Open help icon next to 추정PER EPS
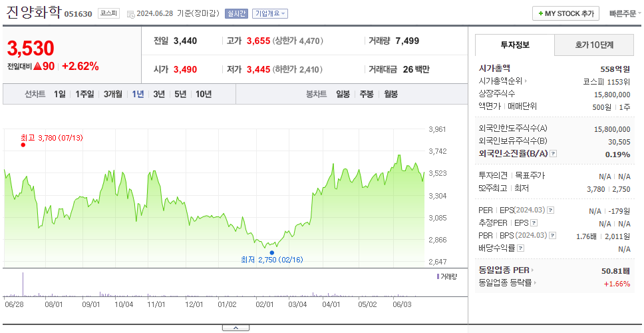This screenshot has height=333, width=644. 534,223
